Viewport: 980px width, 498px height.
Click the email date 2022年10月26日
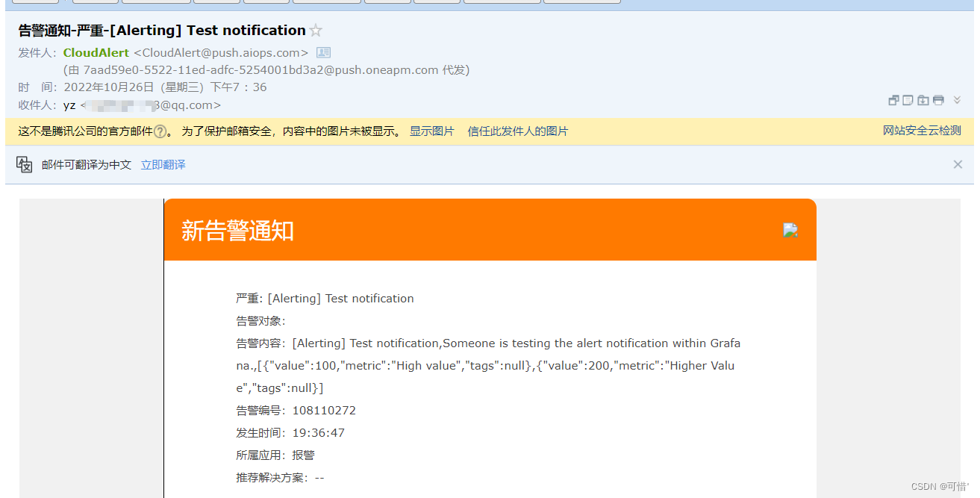click(x=109, y=87)
